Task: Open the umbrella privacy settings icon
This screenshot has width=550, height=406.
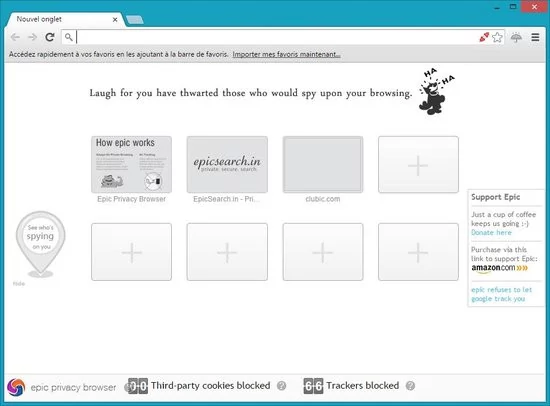Action: pos(516,37)
